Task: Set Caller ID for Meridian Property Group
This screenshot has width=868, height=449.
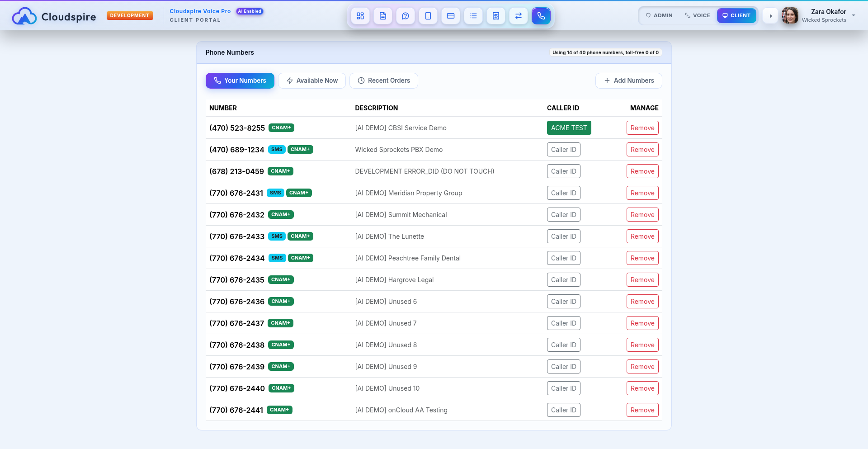Action: coord(563,193)
